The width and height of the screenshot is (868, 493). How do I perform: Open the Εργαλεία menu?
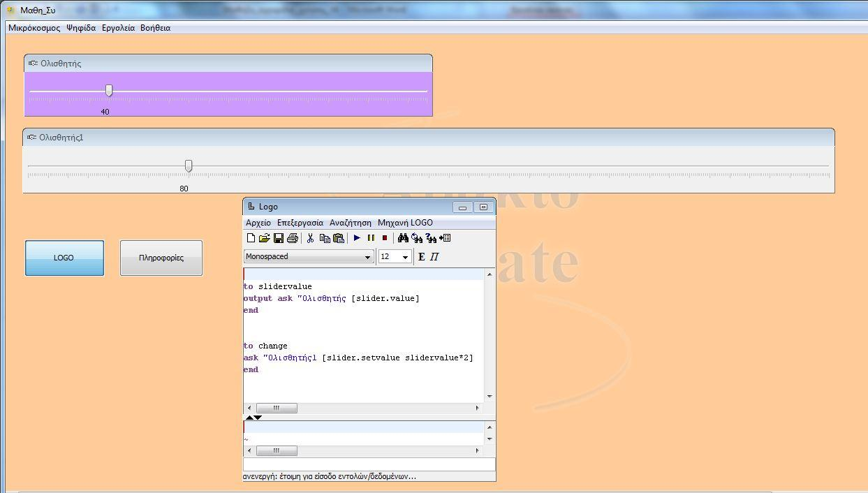coord(118,28)
